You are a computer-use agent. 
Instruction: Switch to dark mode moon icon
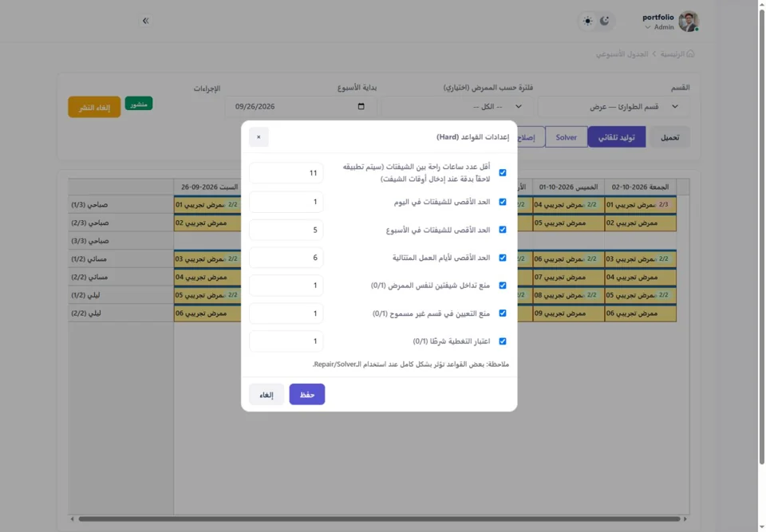tap(604, 21)
